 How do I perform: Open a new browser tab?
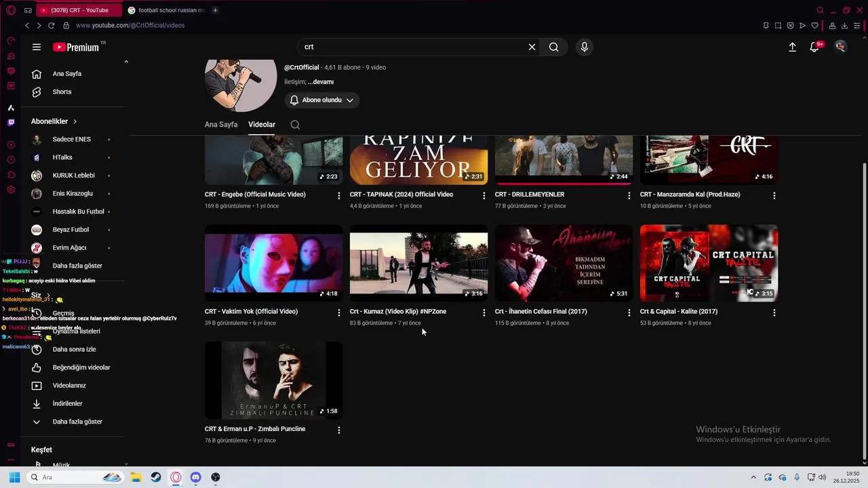pos(215,10)
